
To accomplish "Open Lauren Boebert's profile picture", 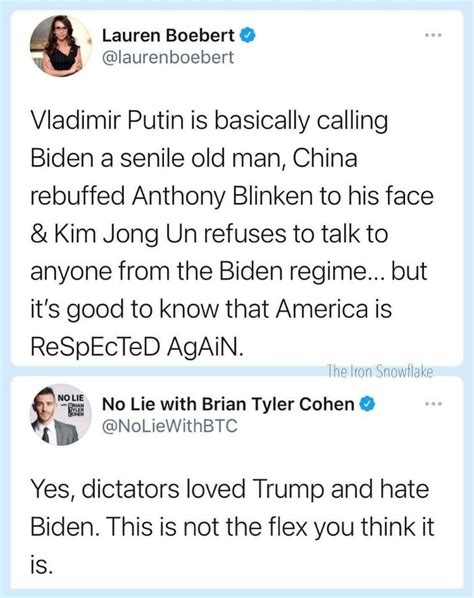I will 61,46.
